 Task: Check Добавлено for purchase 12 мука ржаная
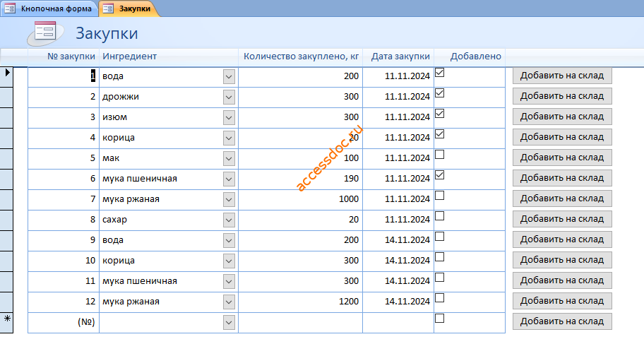pos(439,298)
